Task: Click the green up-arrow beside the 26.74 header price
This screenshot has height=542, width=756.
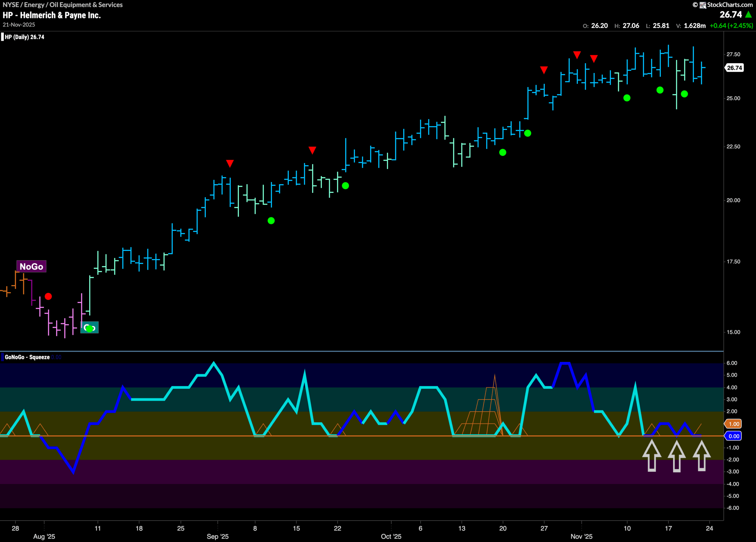Action: tap(748, 14)
